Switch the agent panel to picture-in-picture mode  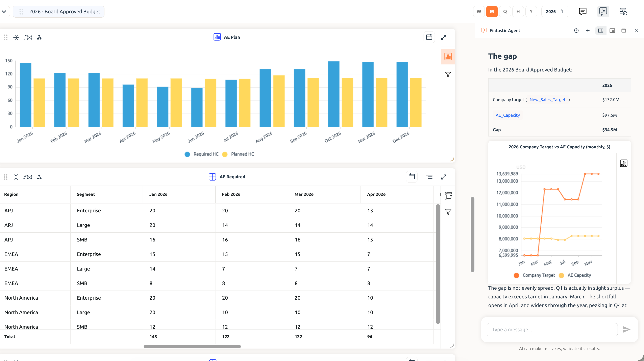click(x=612, y=30)
